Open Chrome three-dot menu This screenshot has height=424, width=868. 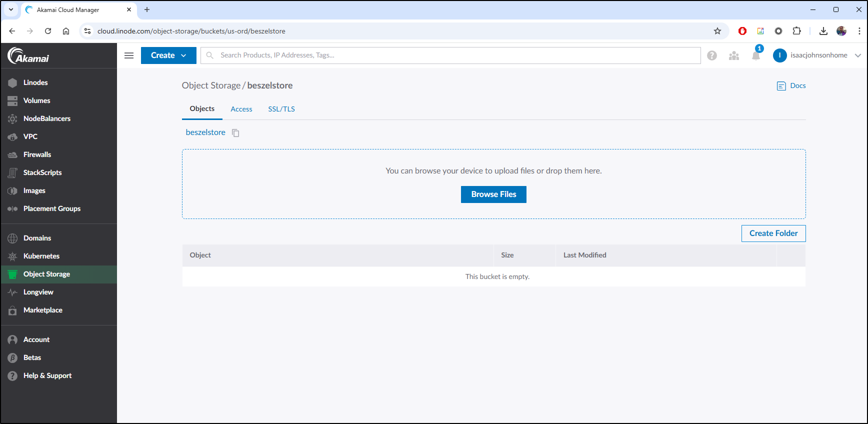(x=859, y=31)
